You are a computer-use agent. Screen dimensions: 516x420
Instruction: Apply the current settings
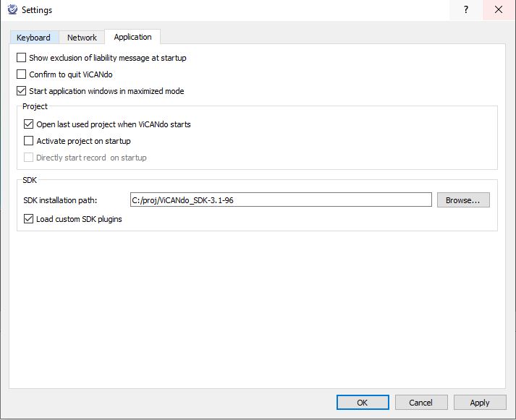(480, 402)
